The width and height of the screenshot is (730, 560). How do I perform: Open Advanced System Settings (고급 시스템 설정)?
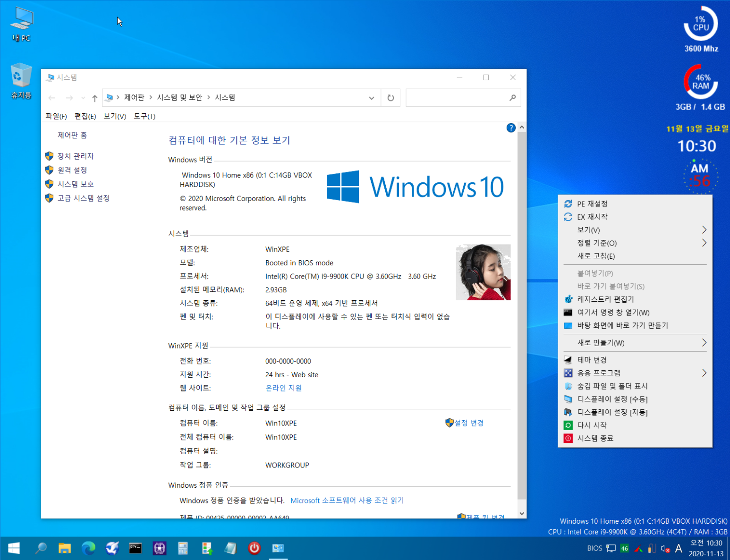(x=84, y=198)
